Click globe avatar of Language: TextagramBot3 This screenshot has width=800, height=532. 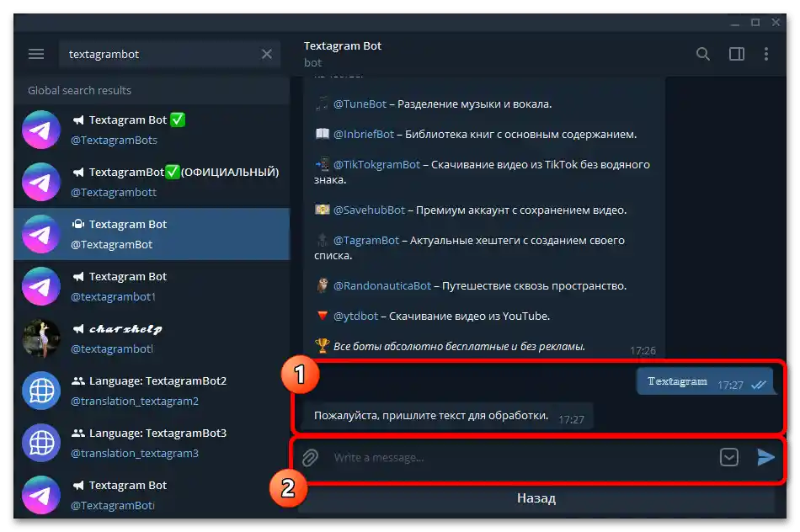click(41, 443)
